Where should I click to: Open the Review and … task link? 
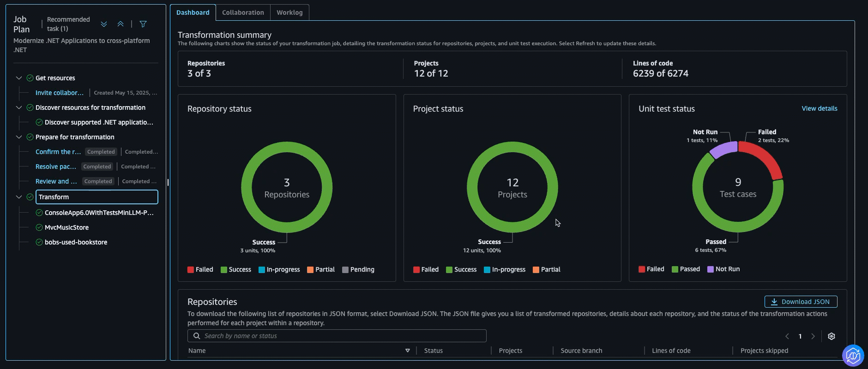(56, 181)
